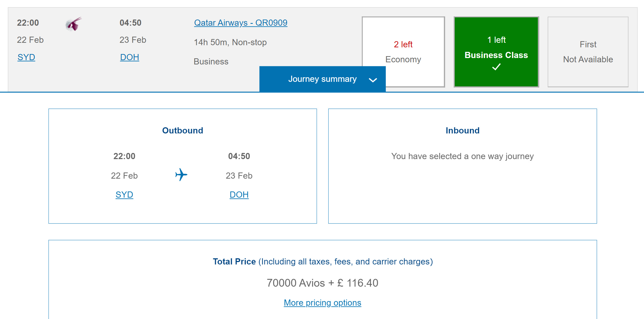Click the First Not Available cabin box

pos(588,52)
